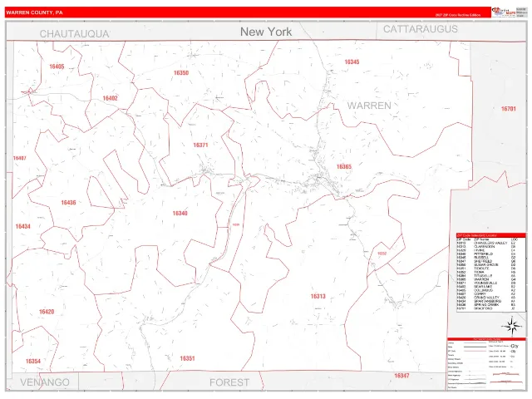
Task: Click the edition text in red title bar
Action: point(458,15)
